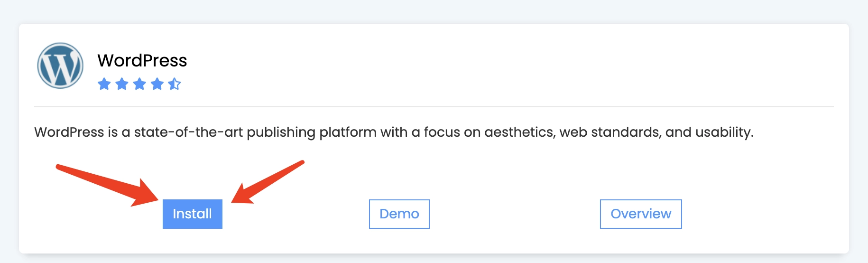Open the WordPress Demo
The image size is (868, 263).
[399, 214]
